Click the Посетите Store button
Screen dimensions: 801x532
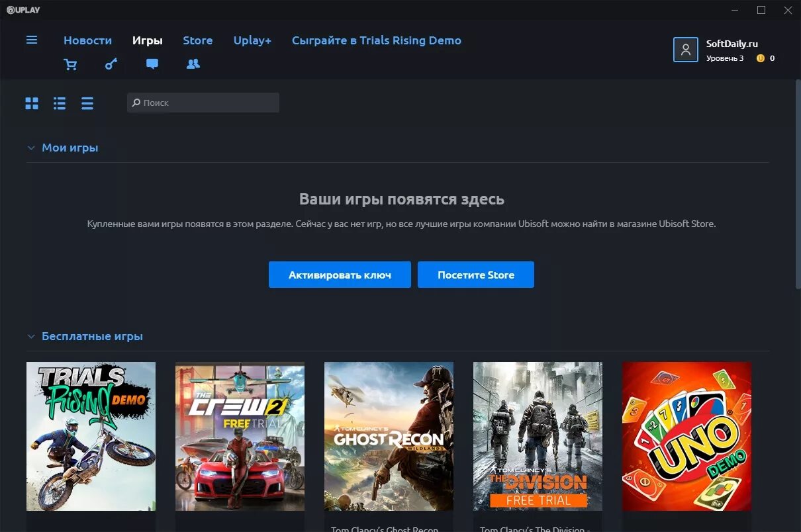click(476, 275)
